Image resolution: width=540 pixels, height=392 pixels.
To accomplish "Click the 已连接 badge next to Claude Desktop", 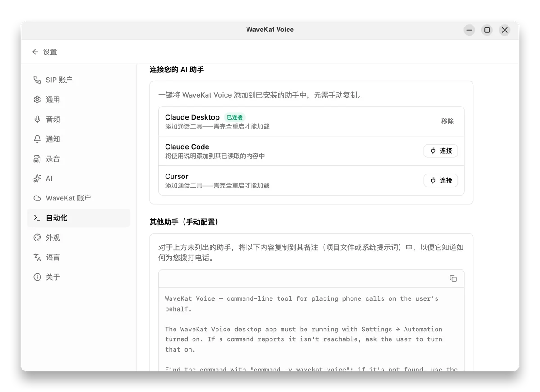I will (234, 117).
